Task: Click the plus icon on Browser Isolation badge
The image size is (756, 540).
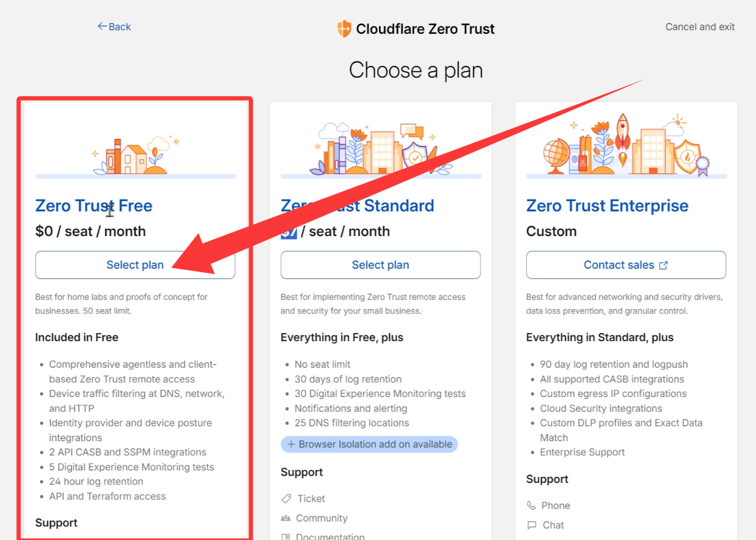Action: coord(291,445)
